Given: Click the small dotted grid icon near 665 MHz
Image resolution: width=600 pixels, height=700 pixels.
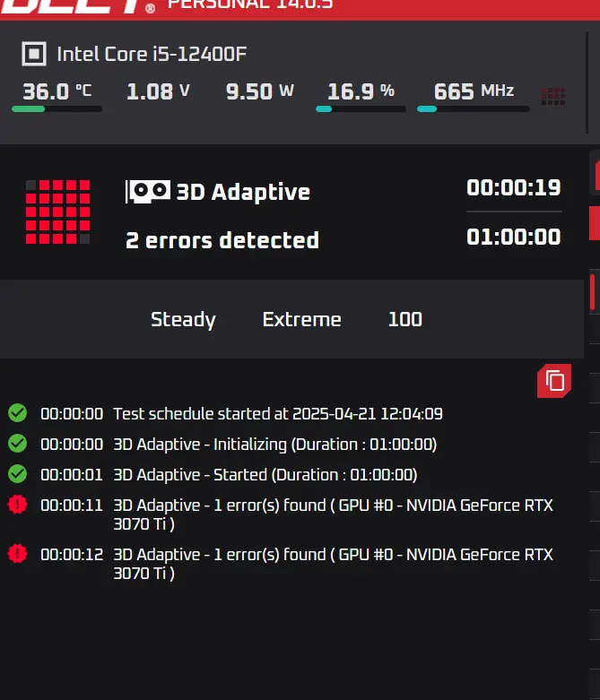Looking at the screenshot, I should pyautogui.click(x=553, y=97).
